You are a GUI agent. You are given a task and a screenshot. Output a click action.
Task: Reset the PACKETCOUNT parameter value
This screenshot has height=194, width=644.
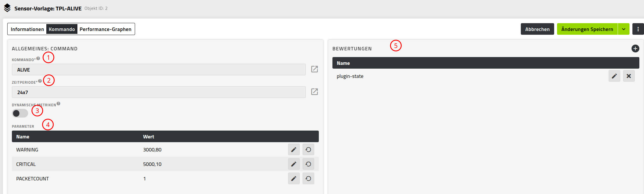(308, 178)
